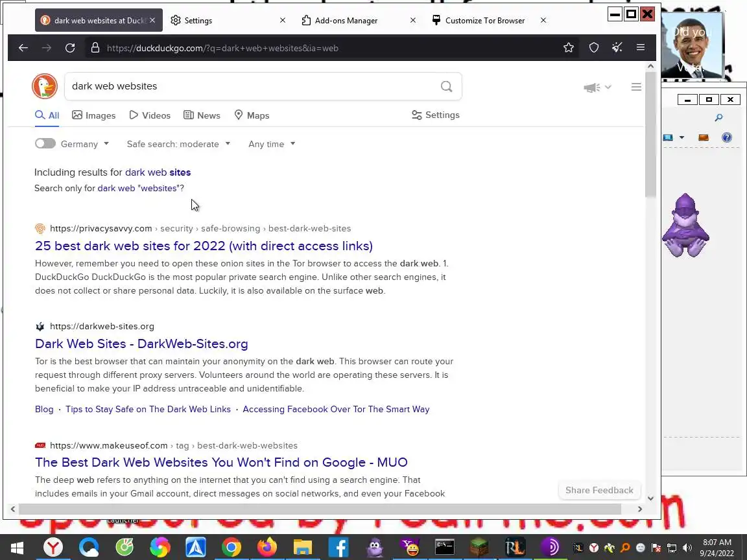Click the orange folder icon in background window
The width and height of the screenshot is (747, 560).
(703, 137)
